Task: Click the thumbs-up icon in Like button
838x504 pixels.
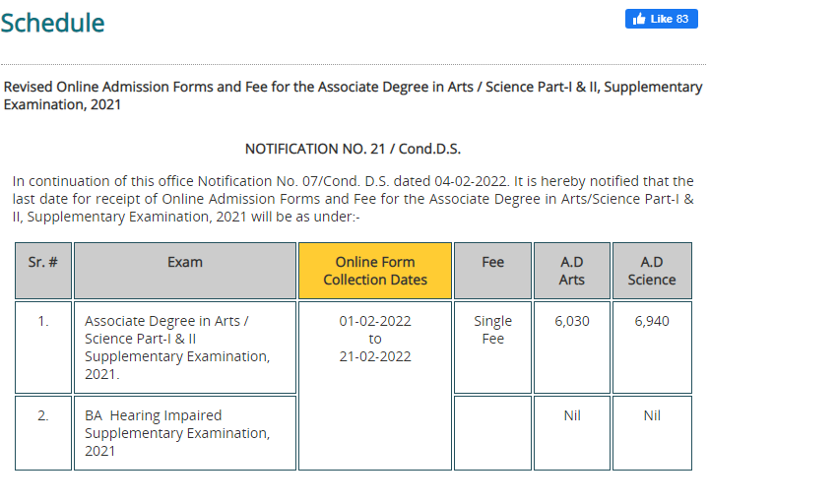Action: click(x=639, y=20)
